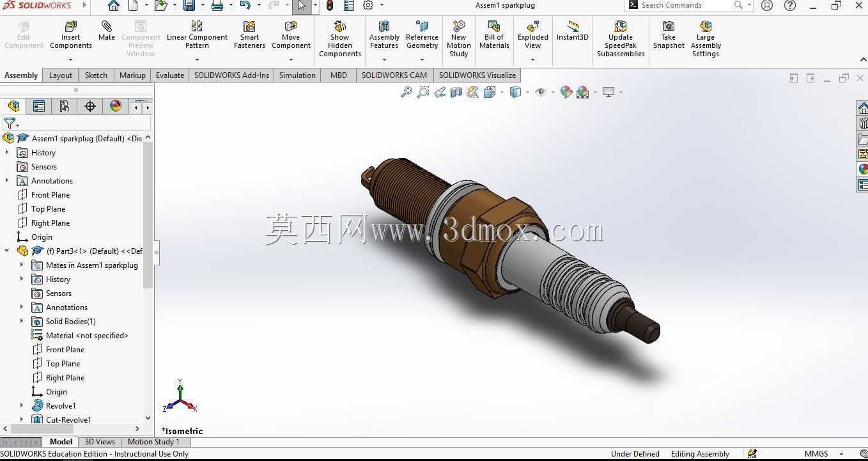Open the DimXpertManager tab icon
The height and width of the screenshot is (461, 868).
(90, 106)
